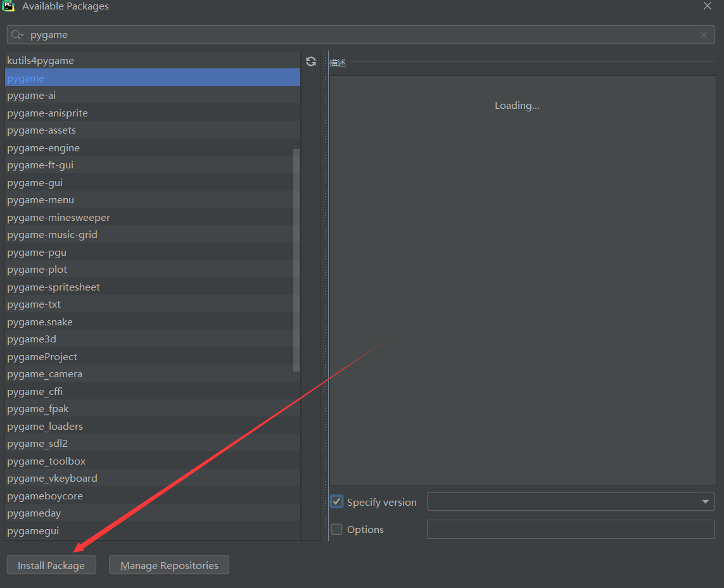Choose the pygame-assets row
The image size is (724, 588).
[153, 130]
